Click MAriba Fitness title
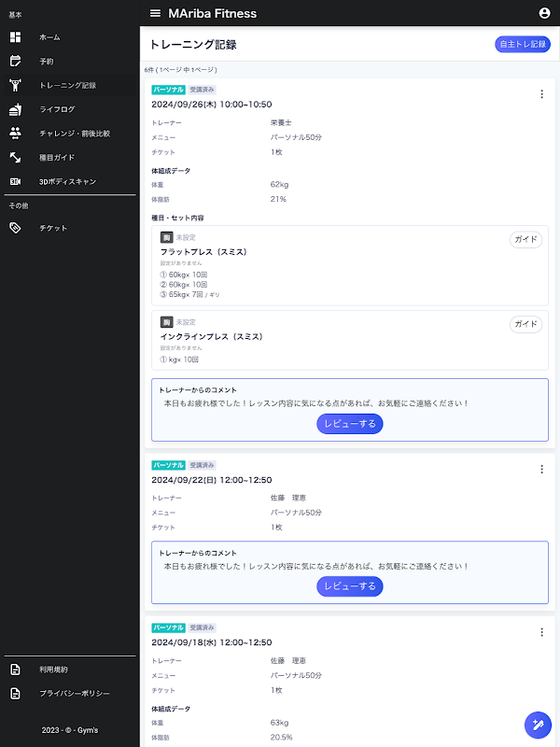Viewport: 560px width, 747px height. [x=213, y=13]
